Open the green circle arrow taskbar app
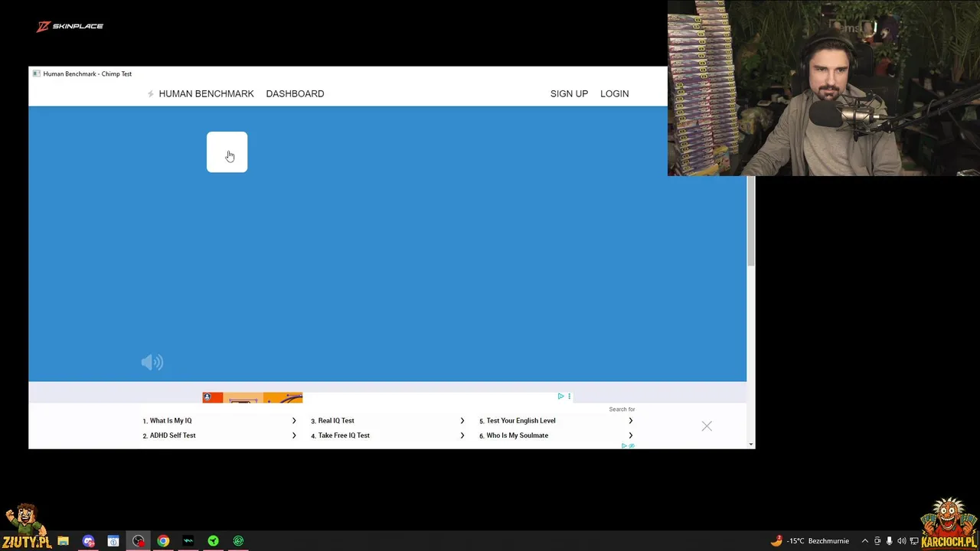The height and width of the screenshot is (551, 980). [x=214, y=541]
